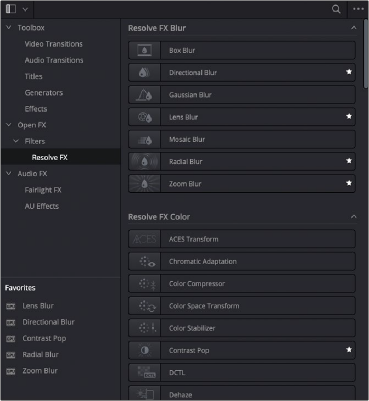This screenshot has width=369, height=401.
Task: Collapse the Open FX tree chevron
Action: pos(9,125)
